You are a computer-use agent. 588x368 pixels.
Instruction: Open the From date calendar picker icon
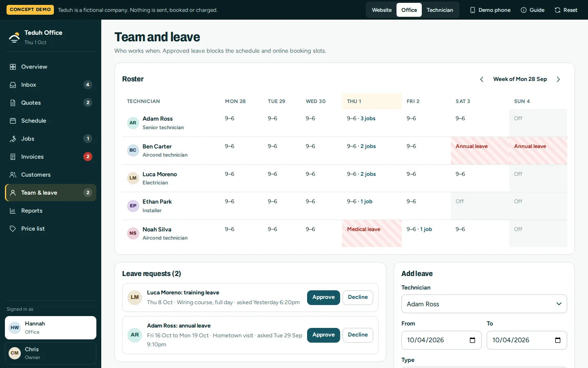pos(472,340)
